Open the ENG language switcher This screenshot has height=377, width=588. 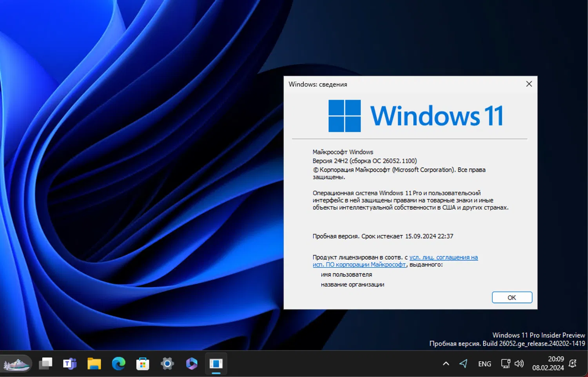tap(485, 363)
